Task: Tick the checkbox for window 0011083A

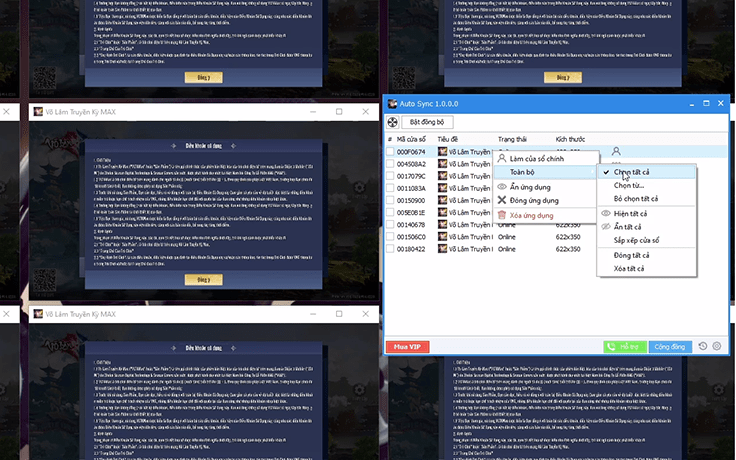Action: click(x=390, y=188)
